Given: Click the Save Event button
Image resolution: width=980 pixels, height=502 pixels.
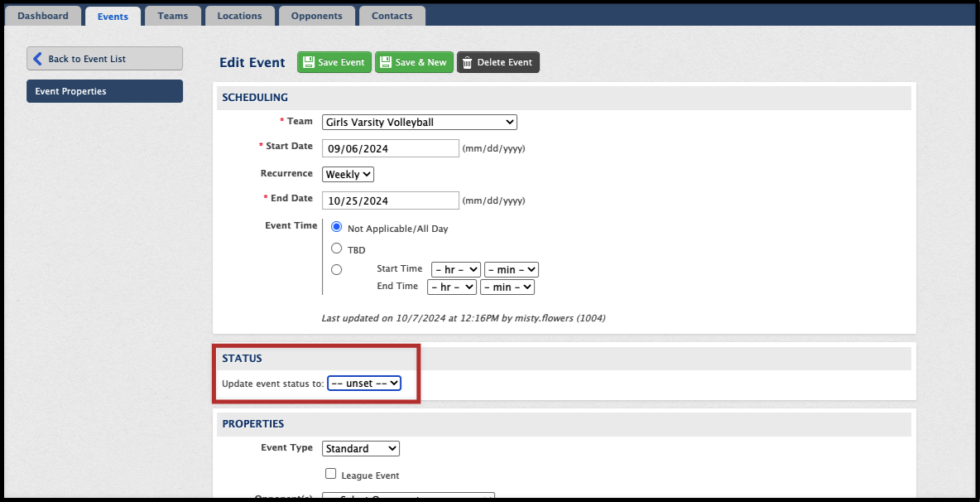Looking at the screenshot, I should (334, 62).
